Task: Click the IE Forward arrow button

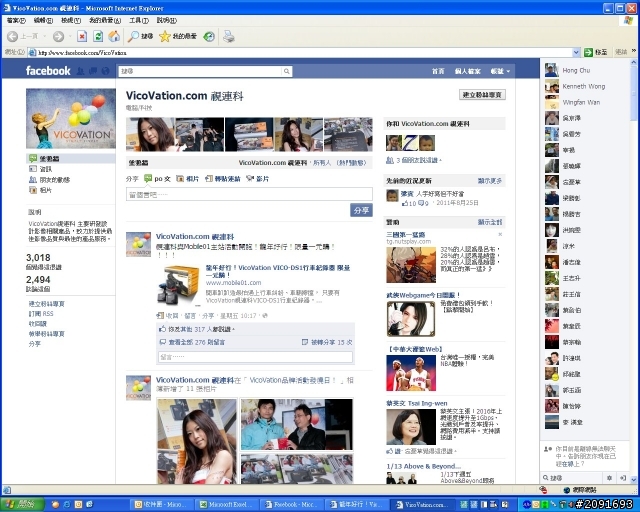Action: [58, 37]
